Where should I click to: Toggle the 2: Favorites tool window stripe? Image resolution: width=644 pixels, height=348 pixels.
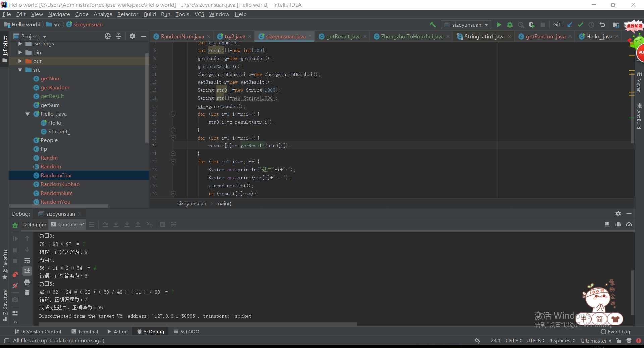pos(5,265)
